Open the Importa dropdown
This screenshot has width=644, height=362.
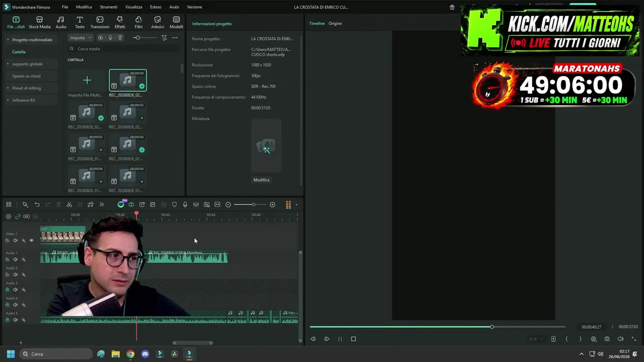(80, 38)
